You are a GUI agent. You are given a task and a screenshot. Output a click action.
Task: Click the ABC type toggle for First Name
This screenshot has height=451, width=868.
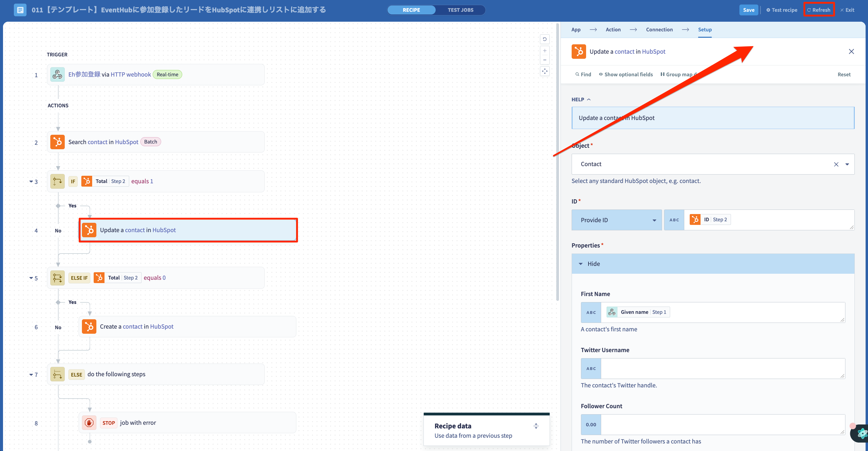591,312
